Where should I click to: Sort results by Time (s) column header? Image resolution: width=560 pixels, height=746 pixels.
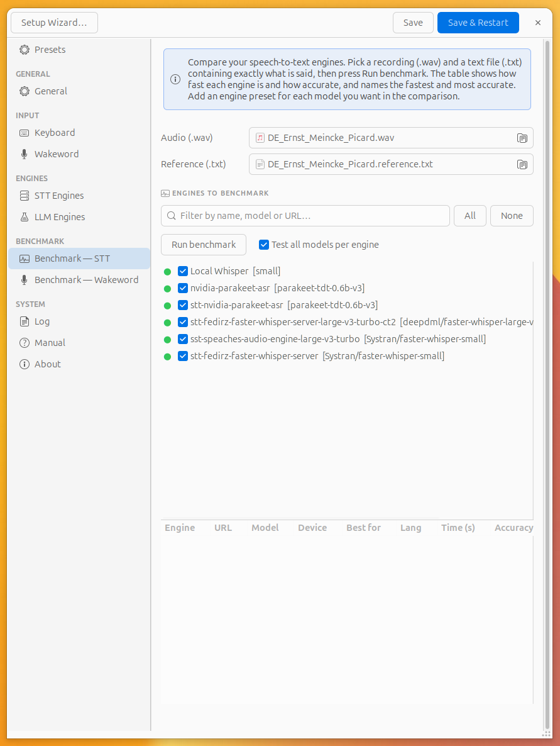[458, 528]
